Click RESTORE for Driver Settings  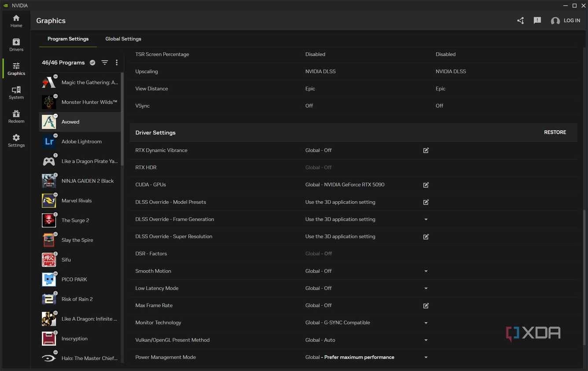click(555, 132)
